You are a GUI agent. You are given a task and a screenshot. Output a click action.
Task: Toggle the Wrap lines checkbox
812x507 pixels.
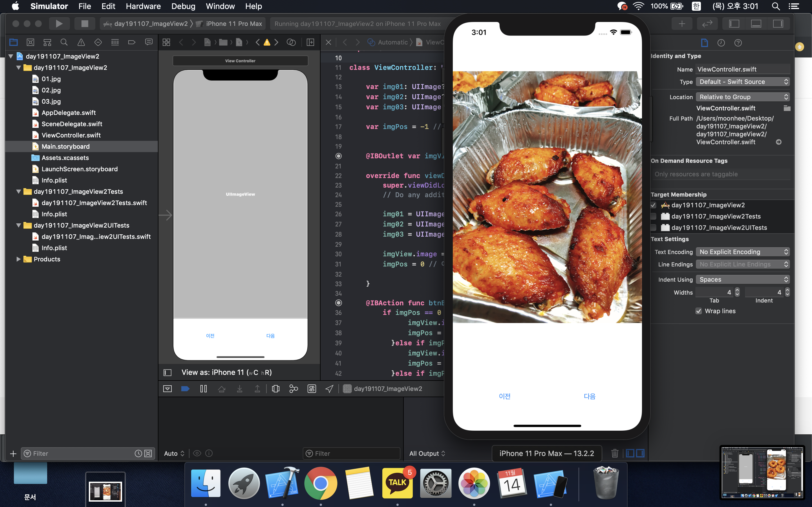coord(699,311)
